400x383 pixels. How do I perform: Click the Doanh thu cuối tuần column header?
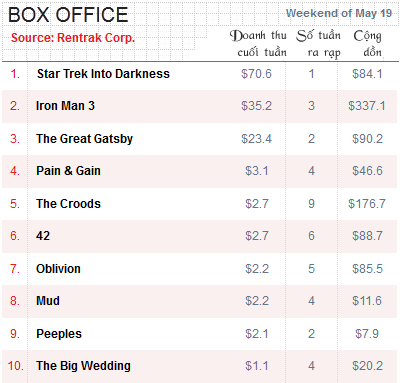coord(258,44)
